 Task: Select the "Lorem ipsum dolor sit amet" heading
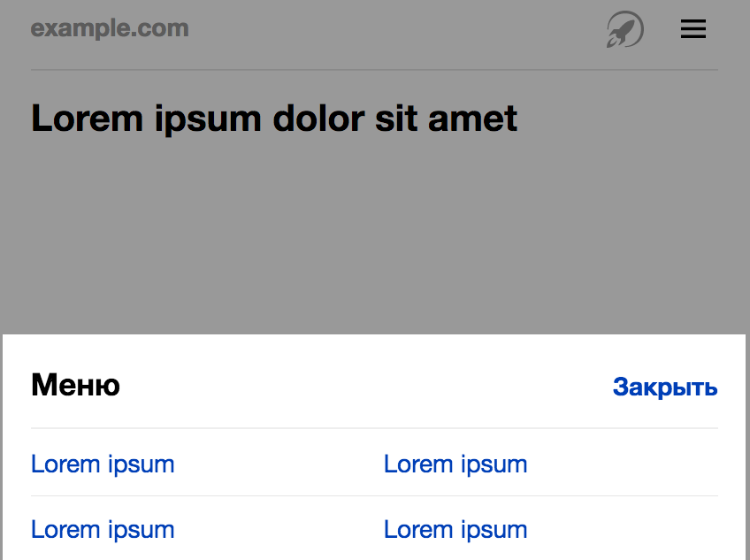point(274,118)
